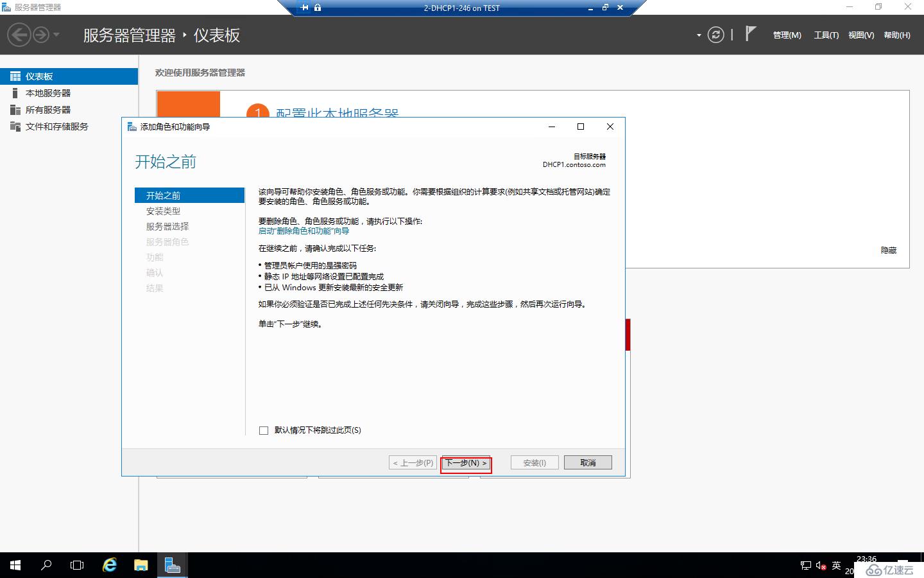Select wizard step 开始之前

pos(190,195)
